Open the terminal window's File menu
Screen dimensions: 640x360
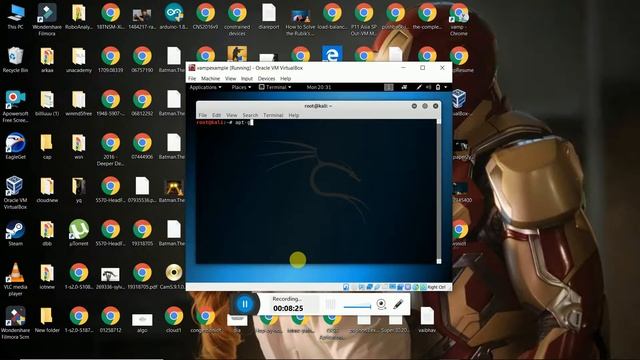tap(203, 115)
